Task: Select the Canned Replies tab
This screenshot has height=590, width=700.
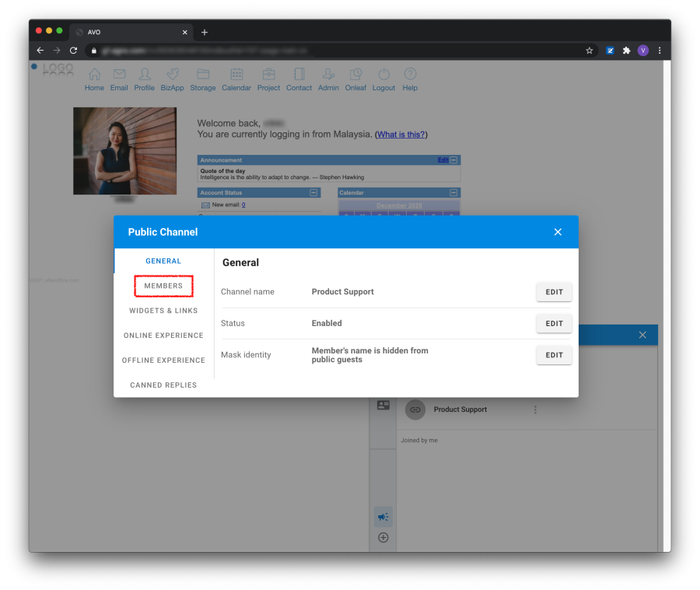Action: (163, 385)
